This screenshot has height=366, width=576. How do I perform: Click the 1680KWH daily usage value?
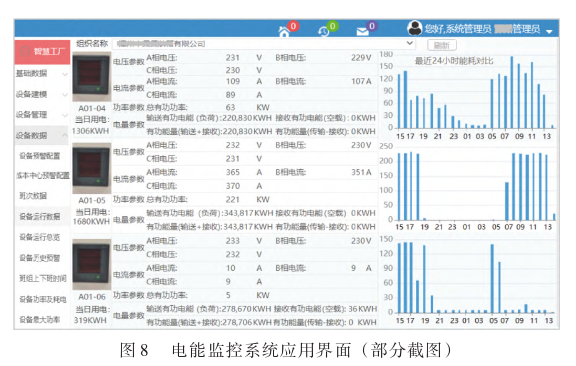point(91,222)
